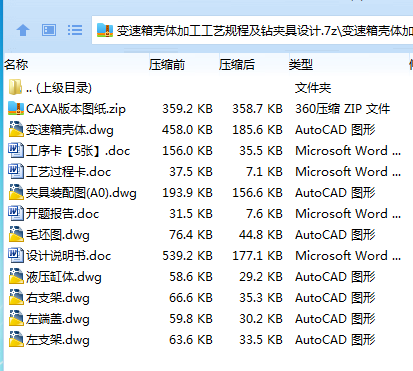Click the Word icon of 开题报告.doc
Screen dimensions: 413x371
pyautogui.click(x=16, y=213)
